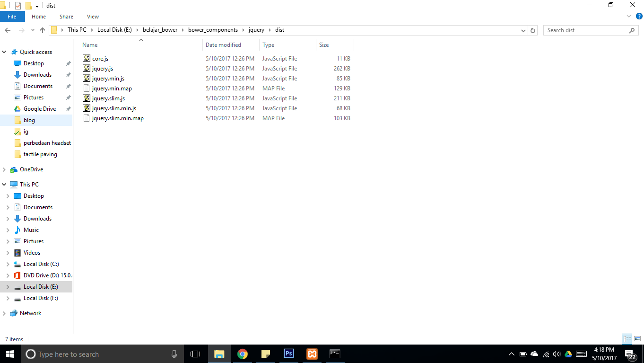Open the Customize Quick Access Toolbar dropdown
Viewport: 644px width, 363px height.
tap(37, 6)
